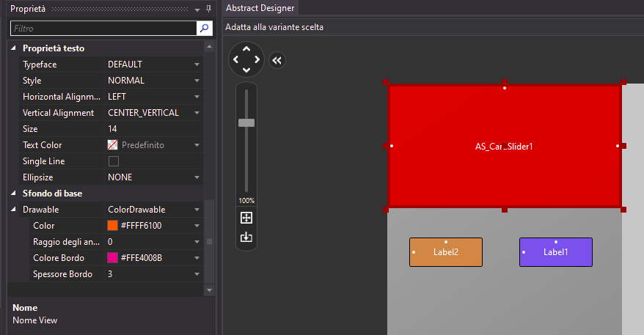Image resolution: width=644 pixels, height=335 pixels.
Task: Pan the designer view right
Action: click(257, 59)
